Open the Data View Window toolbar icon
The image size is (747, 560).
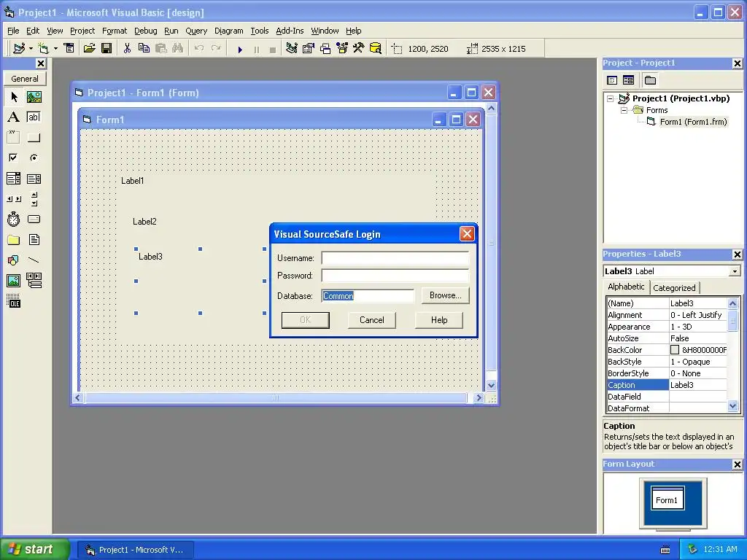click(x=376, y=49)
